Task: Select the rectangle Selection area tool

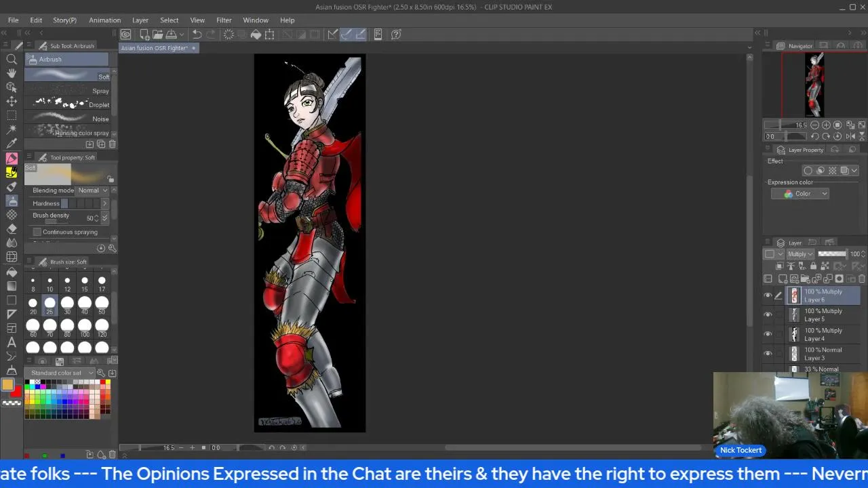Action: click(12, 115)
